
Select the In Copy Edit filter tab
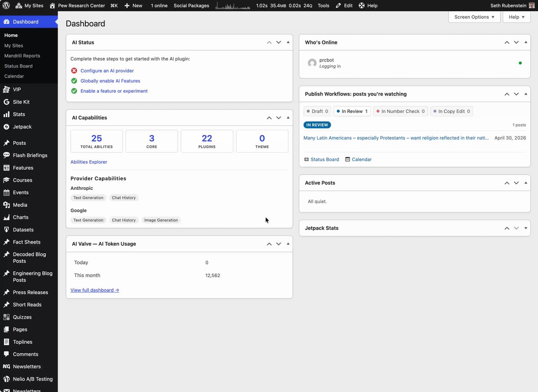(x=451, y=111)
